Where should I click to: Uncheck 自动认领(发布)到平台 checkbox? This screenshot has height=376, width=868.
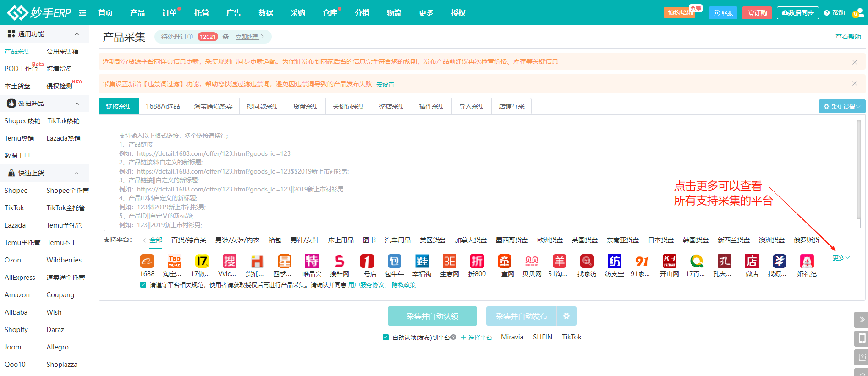[386, 338]
